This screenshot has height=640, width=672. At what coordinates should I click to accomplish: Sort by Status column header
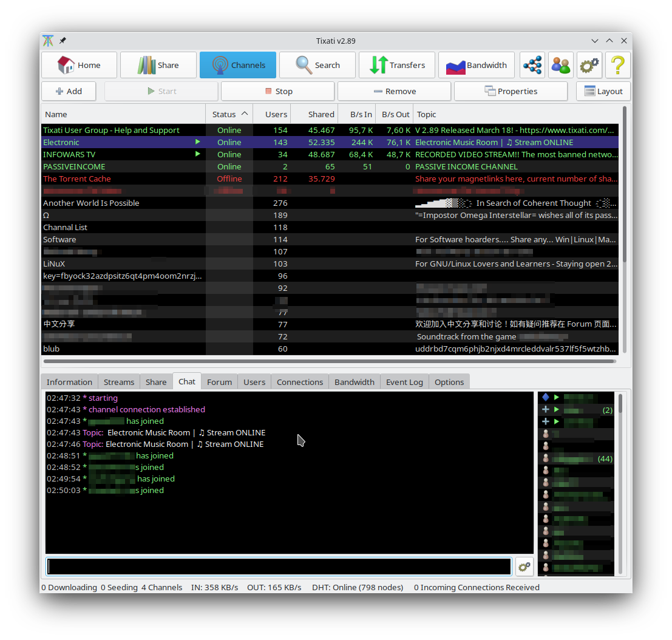[229, 114]
